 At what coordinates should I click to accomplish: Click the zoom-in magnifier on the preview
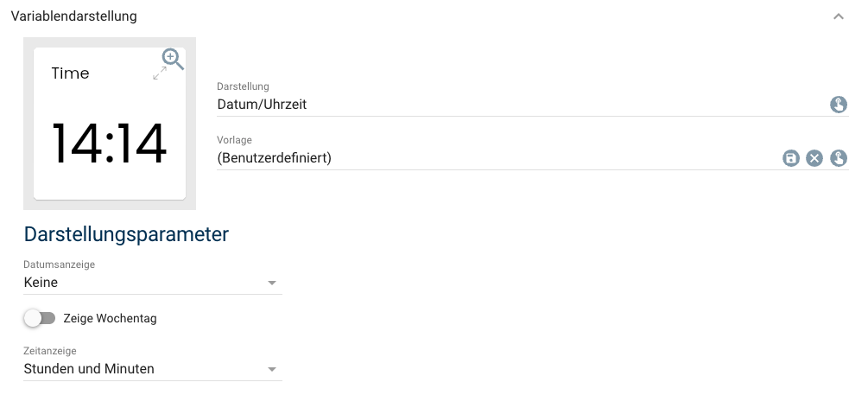click(x=173, y=58)
